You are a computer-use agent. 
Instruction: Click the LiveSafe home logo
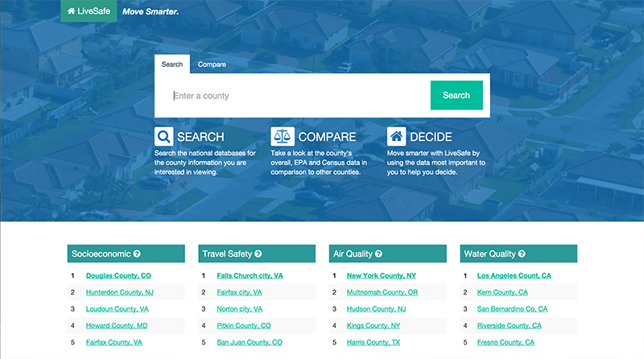pyautogui.click(x=89, y=11)
